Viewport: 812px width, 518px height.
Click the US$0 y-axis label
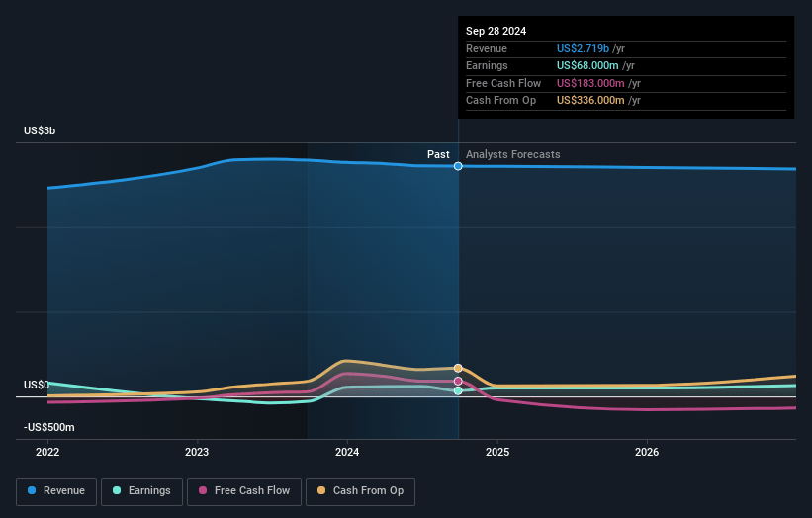pos(37,385)
